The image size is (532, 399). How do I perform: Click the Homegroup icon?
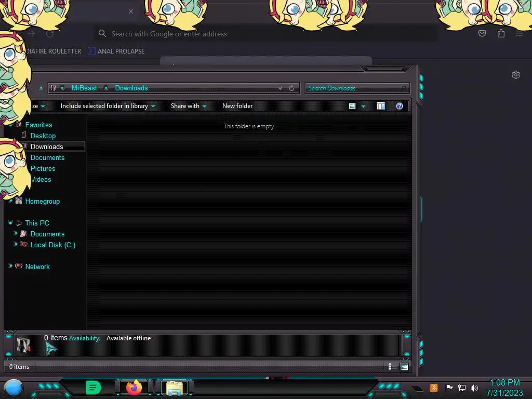point(19,201)
